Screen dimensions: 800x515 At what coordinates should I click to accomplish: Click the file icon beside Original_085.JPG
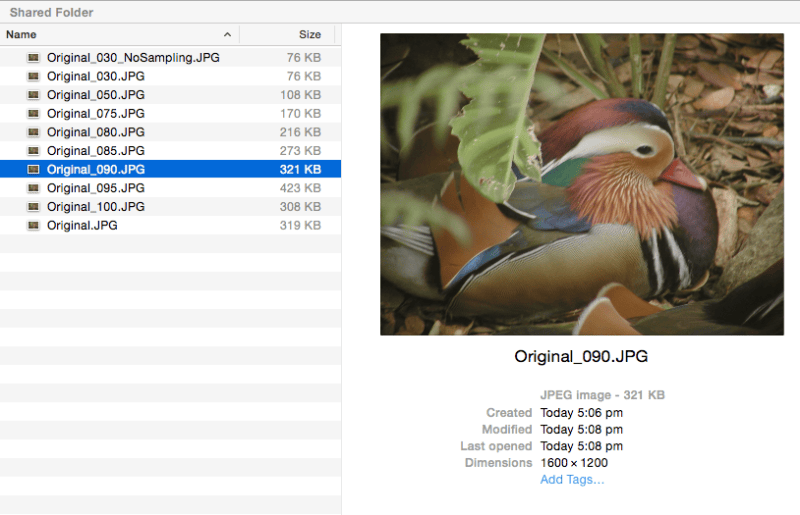33,151
